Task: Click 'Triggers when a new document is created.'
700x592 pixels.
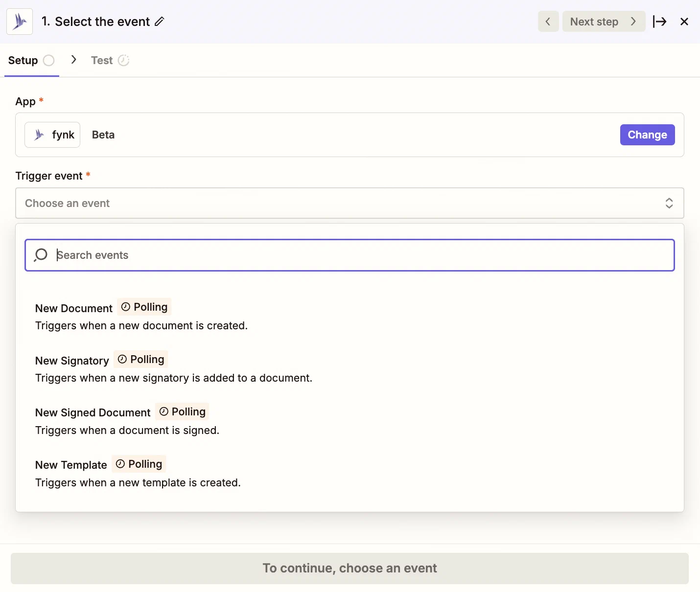Action: click(141, 326)
